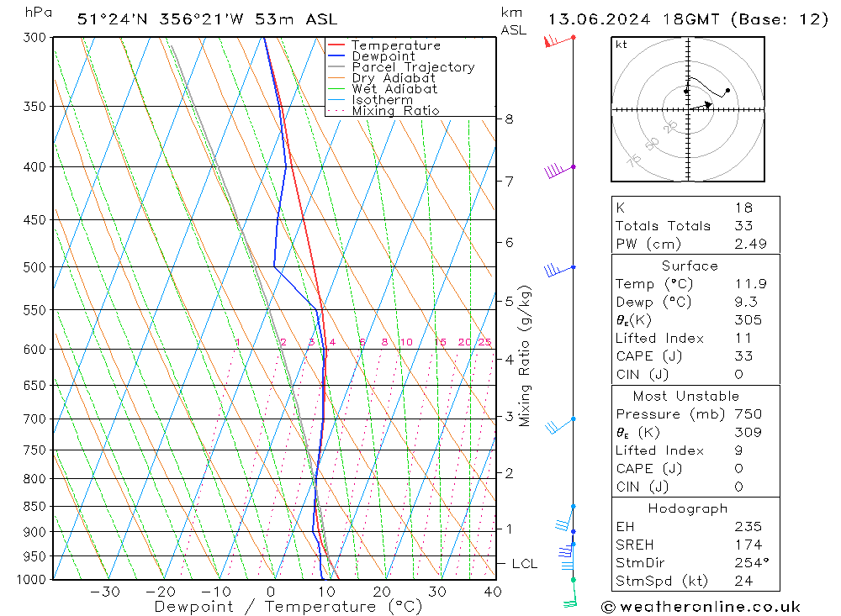Click the Pressure (mb) value 750
The image size is (841, 616).
pyautogui.click(x=748, y=413)
